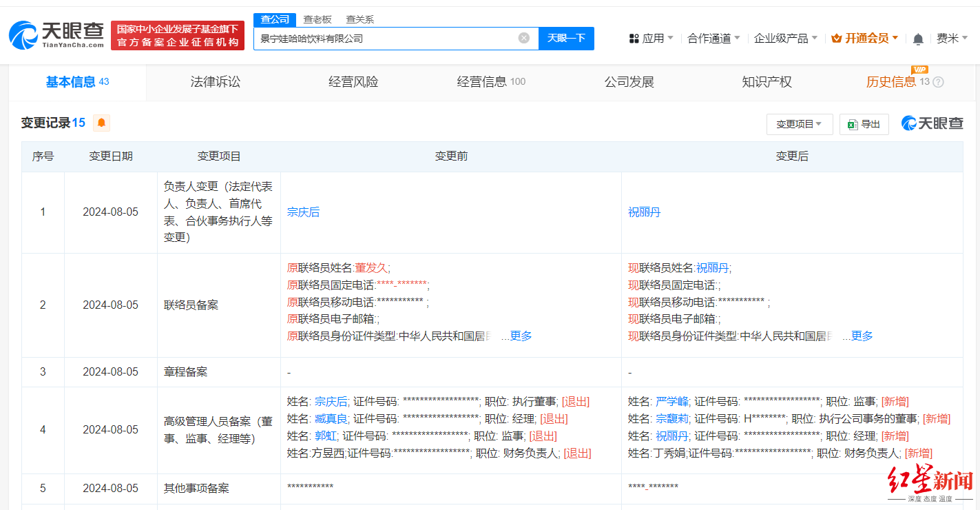Open the 应用 grid menu
Image resolution: width=980 pixels, height=510 pixels.
pos(651,39)
